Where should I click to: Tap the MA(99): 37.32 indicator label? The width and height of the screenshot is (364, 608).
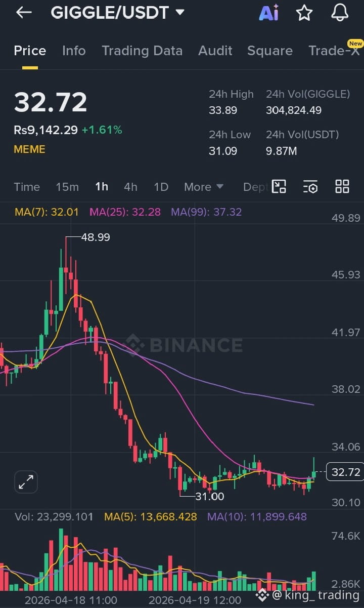pos(206,212)
